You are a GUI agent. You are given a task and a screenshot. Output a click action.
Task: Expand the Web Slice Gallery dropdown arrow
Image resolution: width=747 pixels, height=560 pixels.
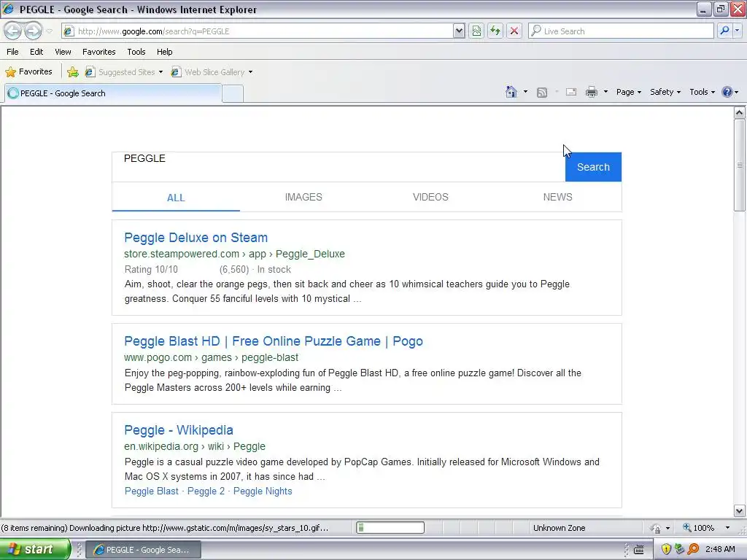[x=251, y=72]
